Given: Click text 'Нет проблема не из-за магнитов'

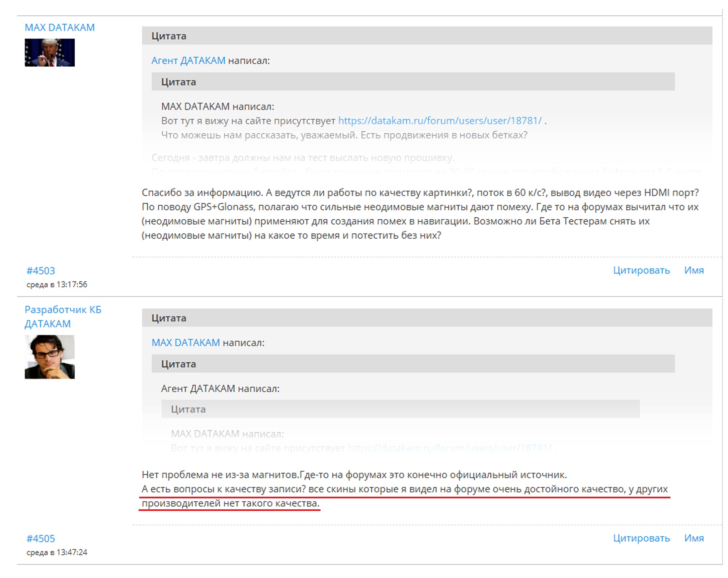Looking at the screenshot, I should [x=220, y=474].
